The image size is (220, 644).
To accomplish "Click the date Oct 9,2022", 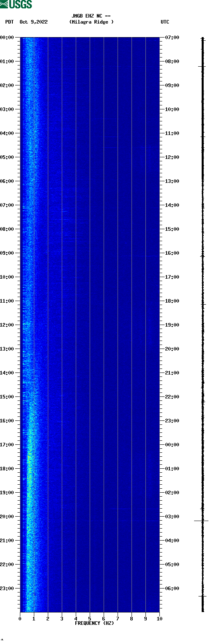I will click(33, 22).
